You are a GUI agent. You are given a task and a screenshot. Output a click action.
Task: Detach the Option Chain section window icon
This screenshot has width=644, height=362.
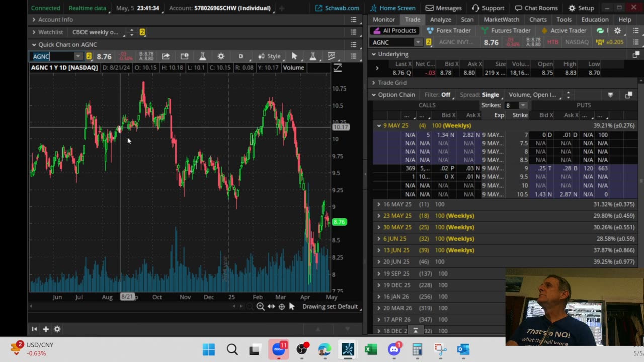pos(628,95)
